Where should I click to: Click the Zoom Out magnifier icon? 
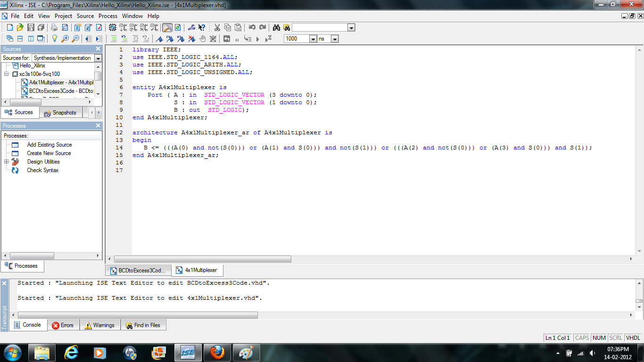(75, 39)
